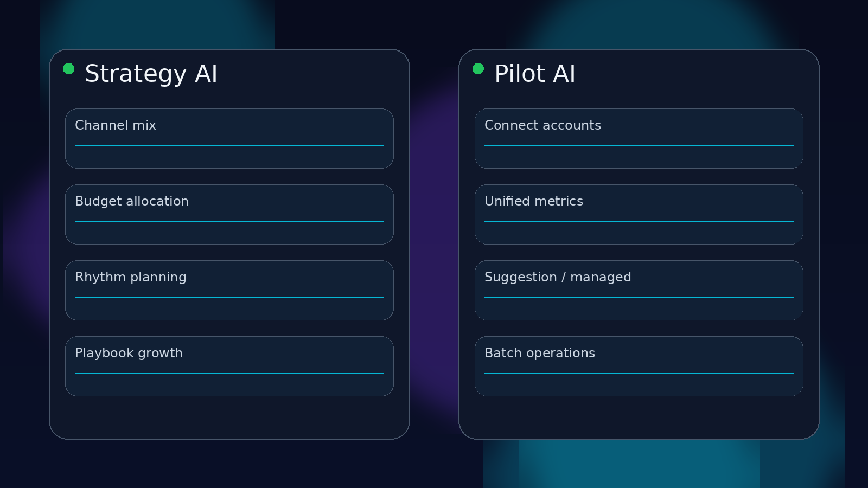Click the cyan line under Playbook growth
The height and width of the screenshot is (488, 868).
[x=229, y=373]
